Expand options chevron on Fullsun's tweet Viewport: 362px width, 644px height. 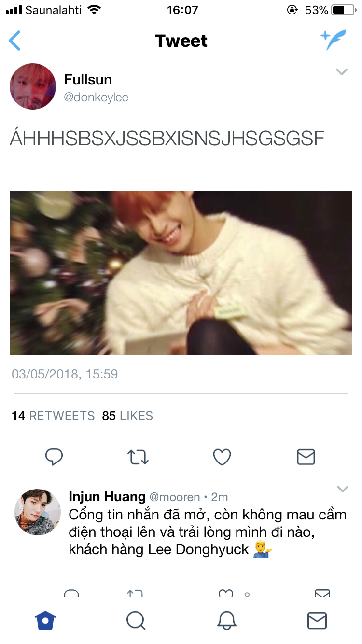pos(342,72)
